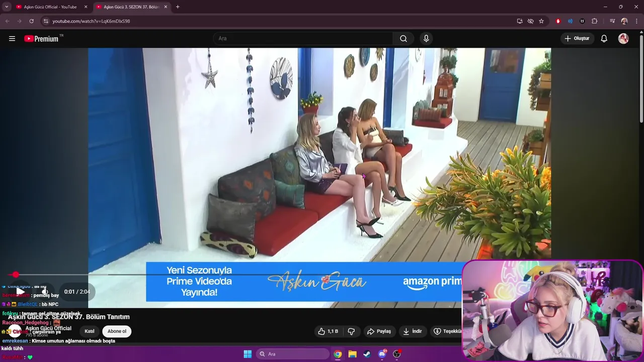Open Chrome from the taskbar
The image size is (644, 362).
pos(338,354)
